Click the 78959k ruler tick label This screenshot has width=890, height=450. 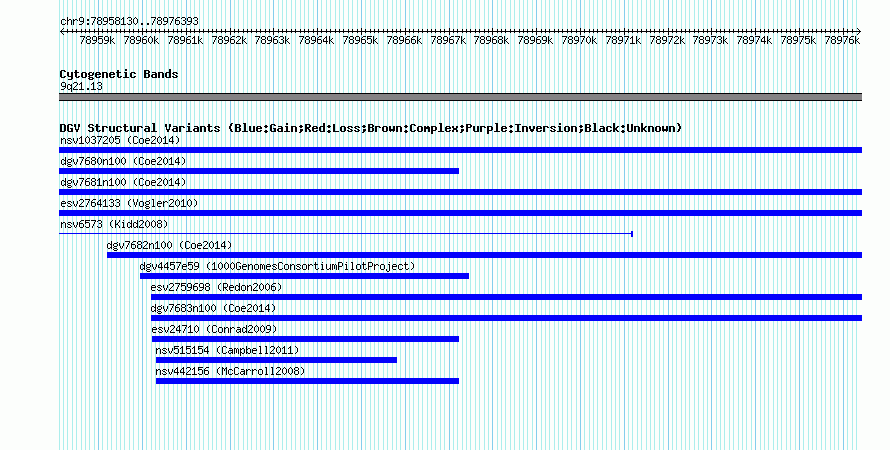point(97,40)
